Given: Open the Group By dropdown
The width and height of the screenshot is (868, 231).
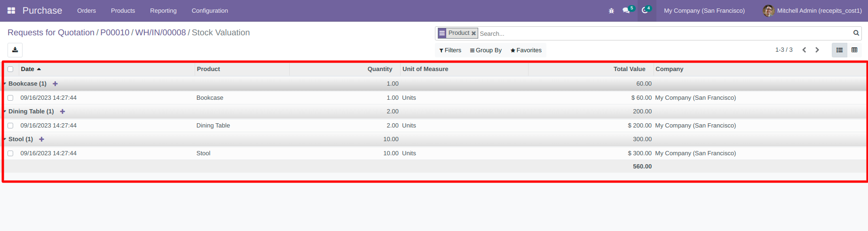Looking at the screenshot, I should [x=486, y=50].
